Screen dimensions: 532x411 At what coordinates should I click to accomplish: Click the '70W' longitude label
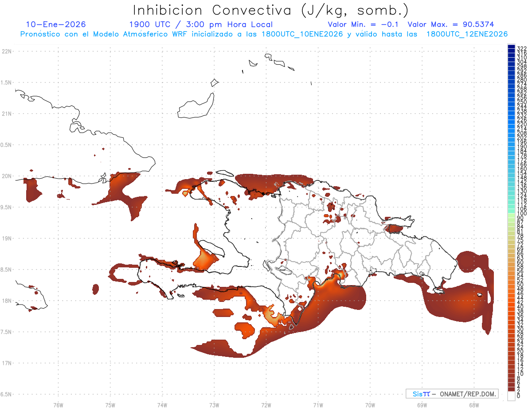point(370,405)
